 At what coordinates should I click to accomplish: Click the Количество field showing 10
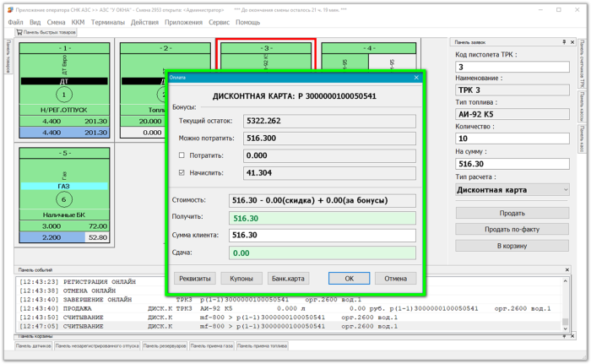click(512, 139)
